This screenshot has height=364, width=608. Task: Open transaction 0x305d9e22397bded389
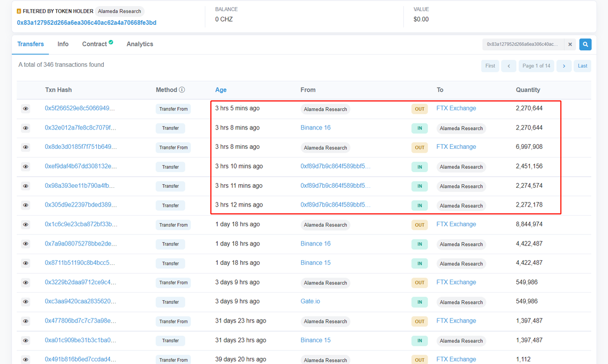pos(81,205)
